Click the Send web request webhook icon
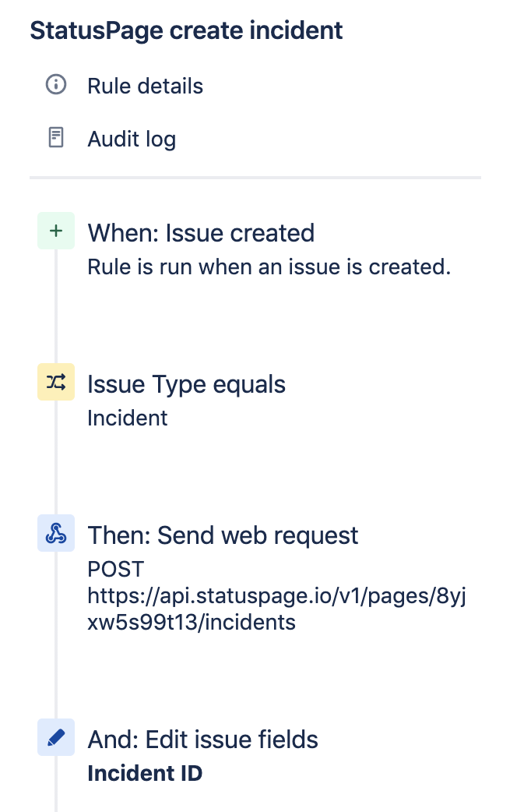 point(55,533)
